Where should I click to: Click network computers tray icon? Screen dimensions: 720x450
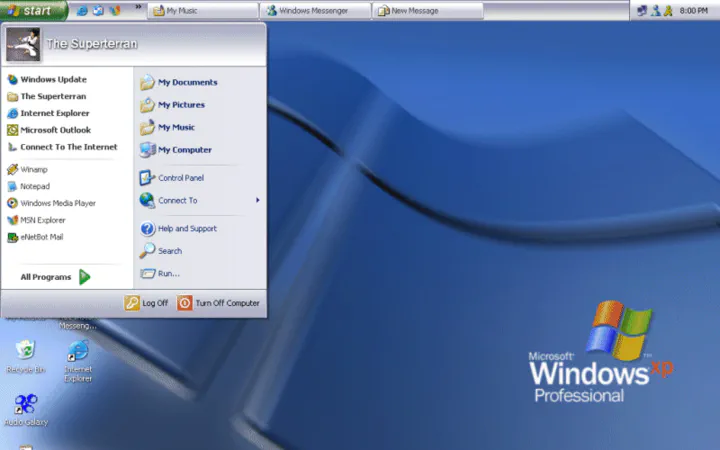tap(642, 11)
